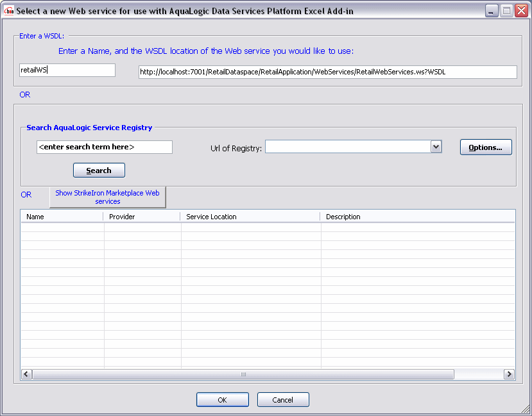This screenshot has height=416, width=532.
Task: Show StrikeIron Marketplace Web services
Action: (108, 197)
